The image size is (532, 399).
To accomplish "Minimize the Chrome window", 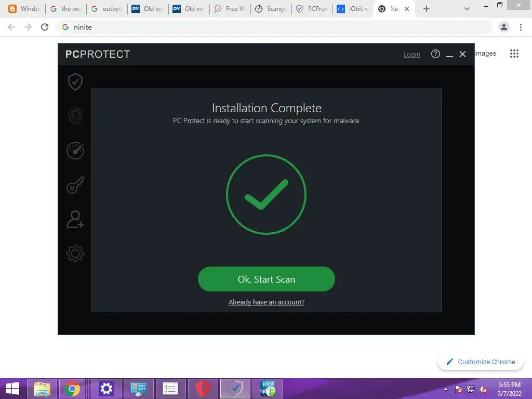I will 486,5.
